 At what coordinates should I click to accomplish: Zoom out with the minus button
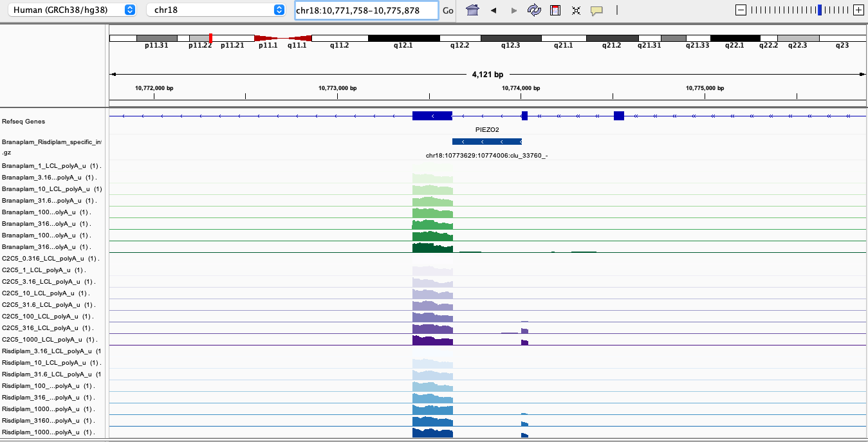[741, 10]
